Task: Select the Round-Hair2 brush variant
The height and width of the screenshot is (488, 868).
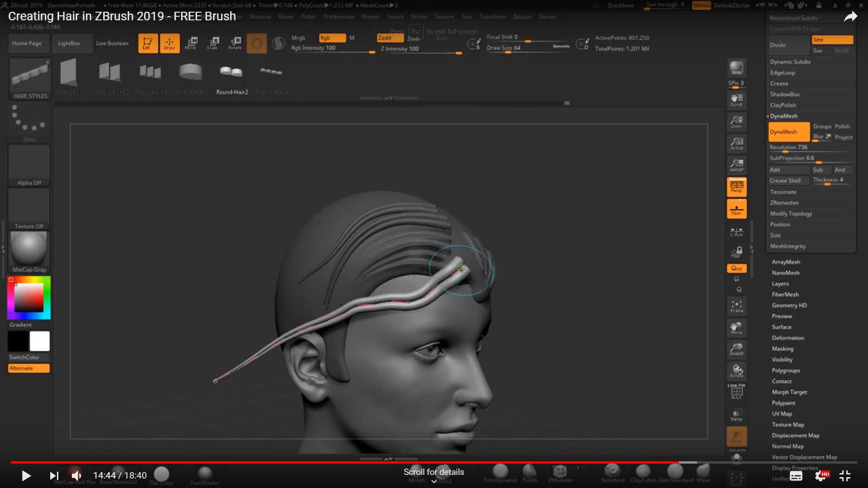Action: 232,78
